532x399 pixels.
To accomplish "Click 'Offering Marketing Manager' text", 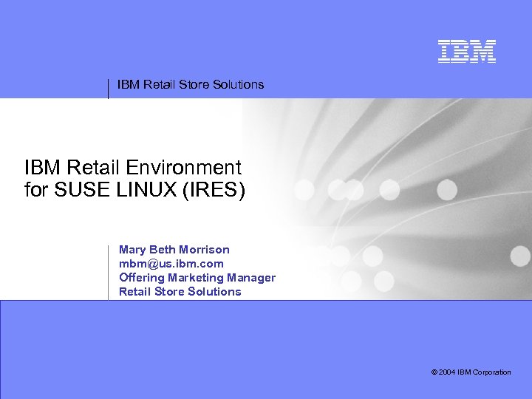I will [197, 278].
